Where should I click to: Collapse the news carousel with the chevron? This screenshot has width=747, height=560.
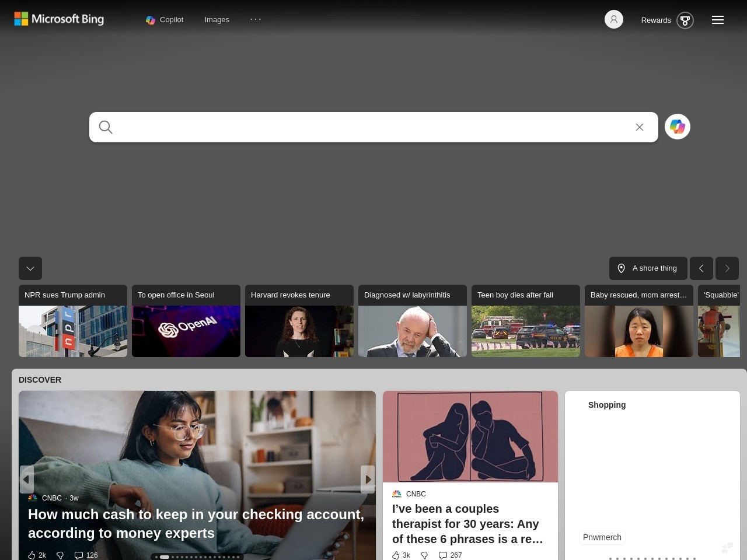pos(30,268)
